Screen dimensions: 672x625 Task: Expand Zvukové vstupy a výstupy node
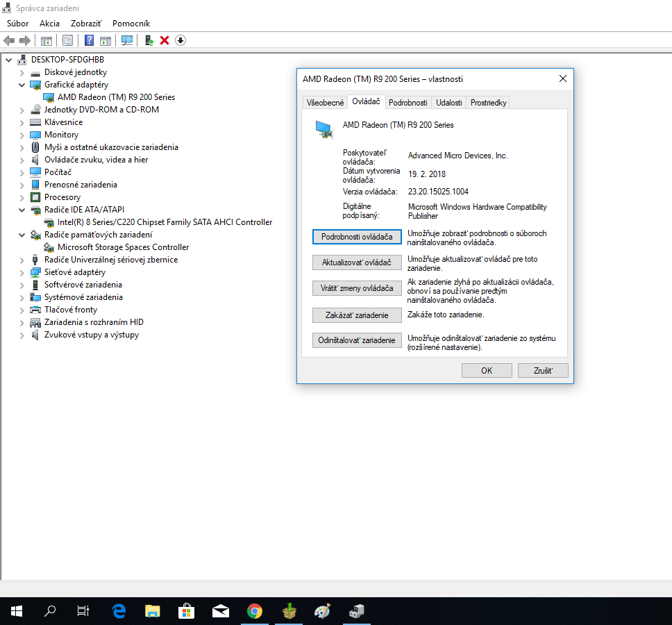tap(22, 335)
